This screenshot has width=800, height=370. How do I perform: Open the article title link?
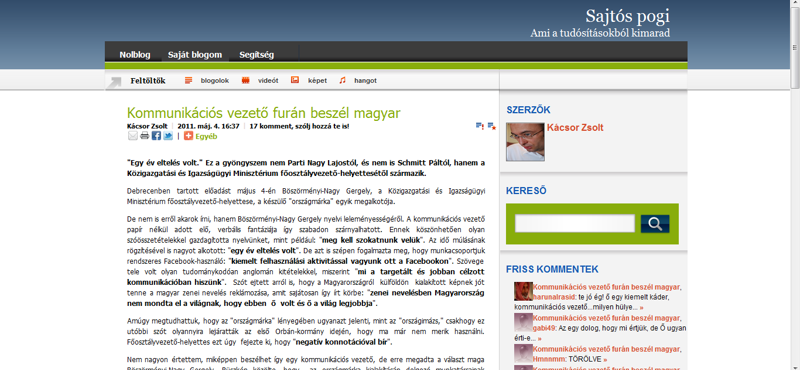[263, 113]
